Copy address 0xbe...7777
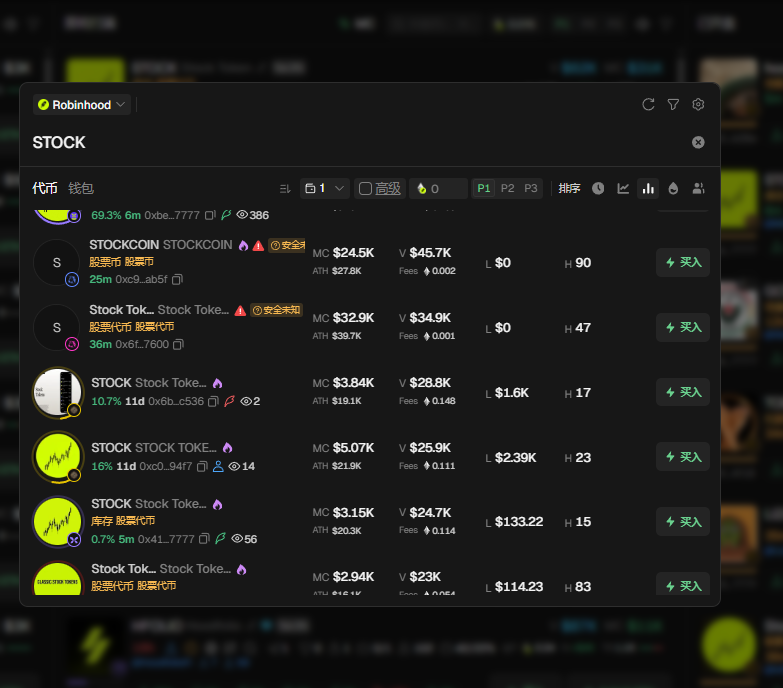Image resolution: width=783 pixels, height=688 pixels. (x=210, y=215)
